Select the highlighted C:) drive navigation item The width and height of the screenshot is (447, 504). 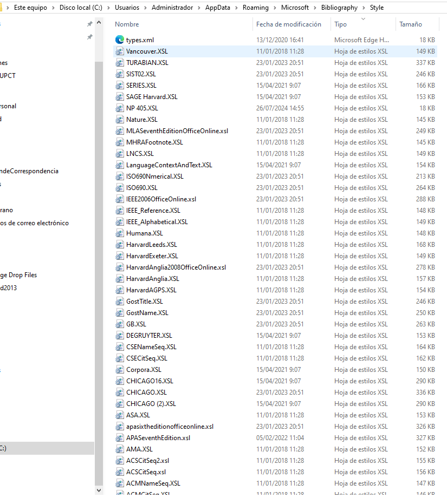click(47, 448)
